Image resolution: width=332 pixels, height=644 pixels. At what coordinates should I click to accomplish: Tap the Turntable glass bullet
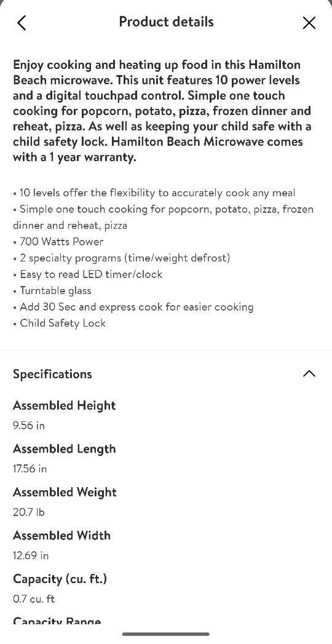52,291
